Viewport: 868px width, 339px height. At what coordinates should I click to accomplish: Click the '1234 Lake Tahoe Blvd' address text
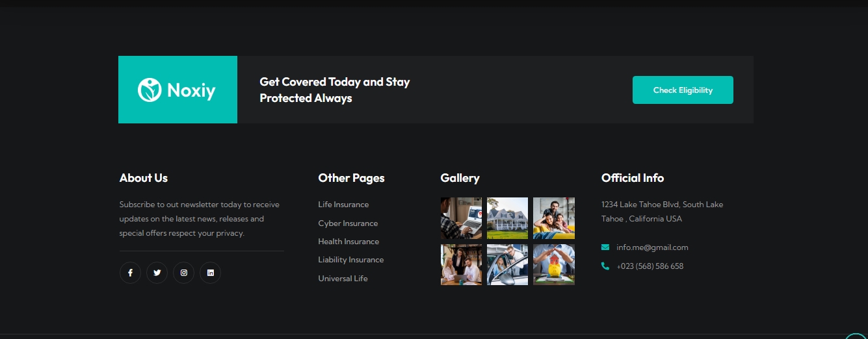[662, 212]
